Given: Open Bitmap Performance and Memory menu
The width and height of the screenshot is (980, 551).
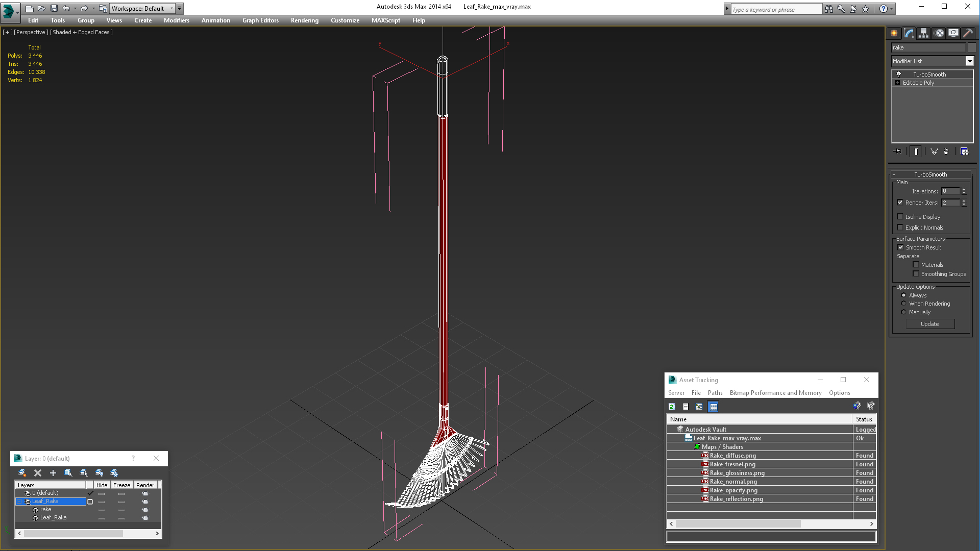Looking at the screenshot, I should pyautogui.click(x=775, y=393).
